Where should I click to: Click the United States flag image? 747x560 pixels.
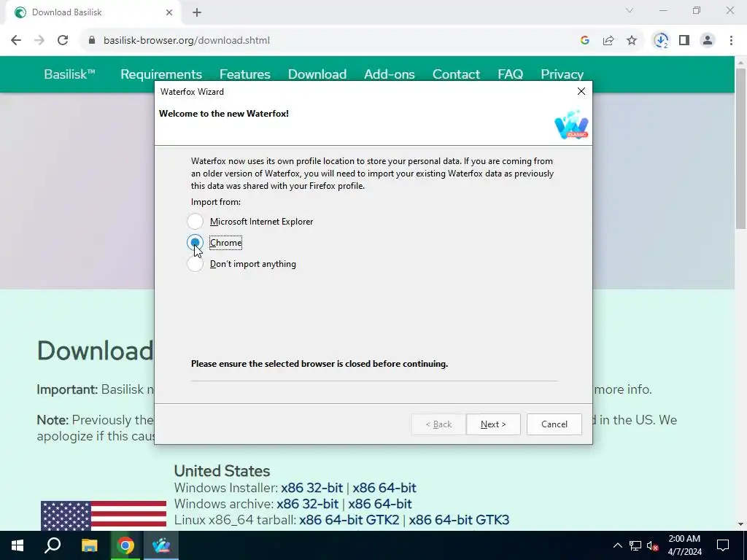pos(104,516)
